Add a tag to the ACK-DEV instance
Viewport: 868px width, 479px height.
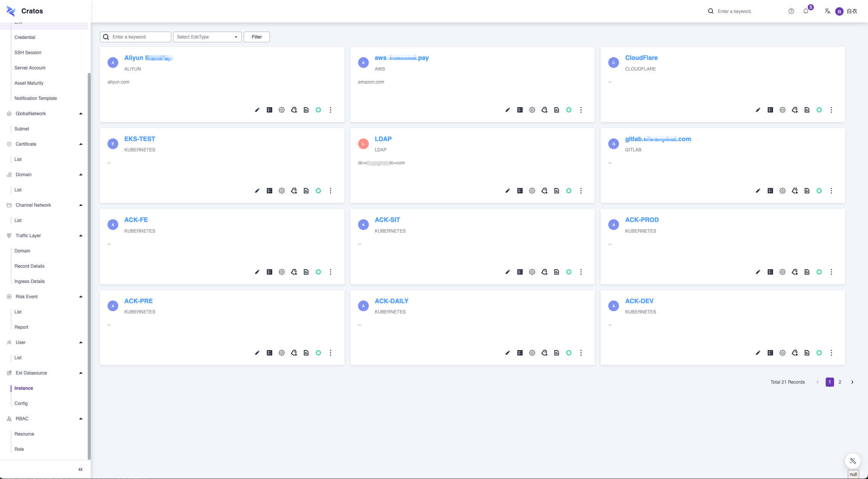795,353
